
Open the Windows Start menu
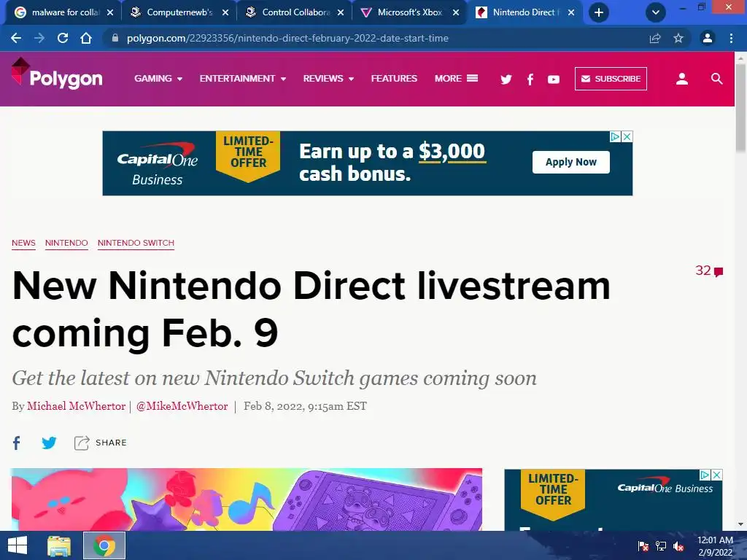(x=18, y=545)
